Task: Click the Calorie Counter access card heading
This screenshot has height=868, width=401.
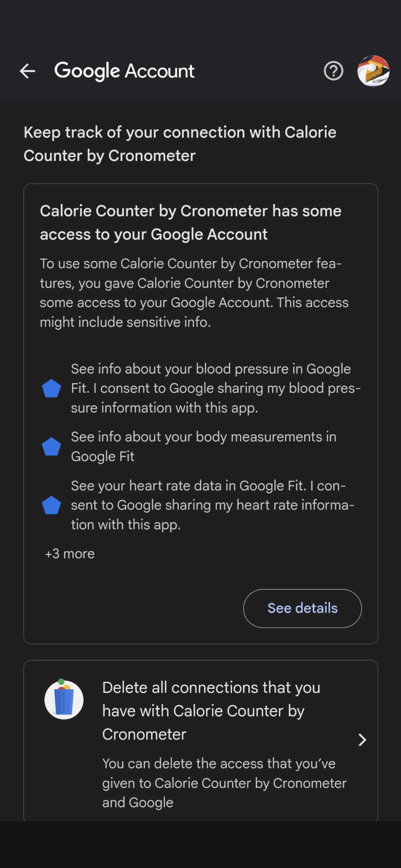Action: click(x=191, y=223)
